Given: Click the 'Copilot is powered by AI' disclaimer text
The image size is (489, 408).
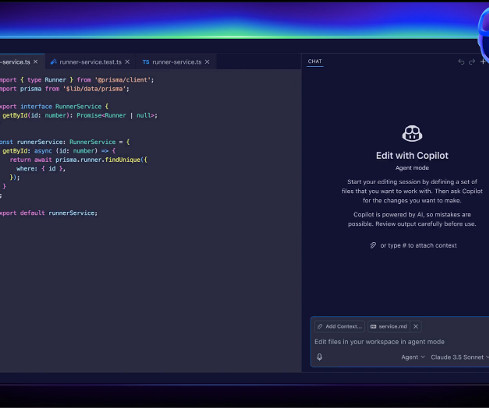Looking at the screenshot, I should (412, 219).
